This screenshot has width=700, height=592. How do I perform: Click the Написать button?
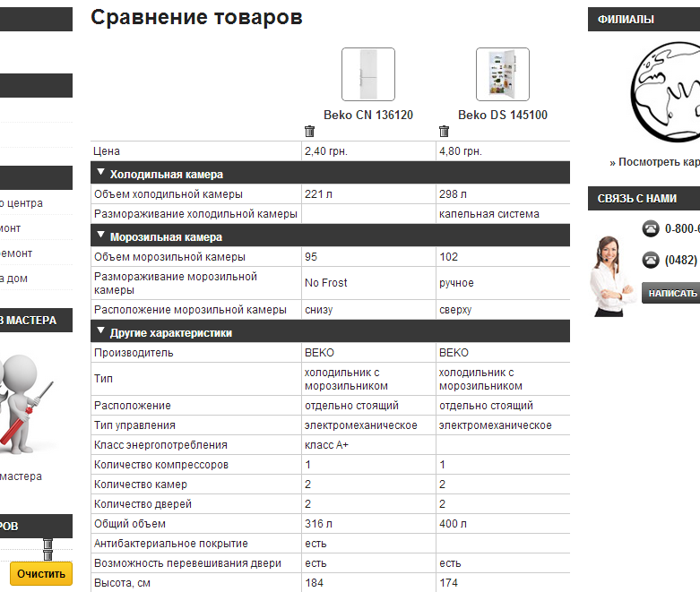pos(671,293)
